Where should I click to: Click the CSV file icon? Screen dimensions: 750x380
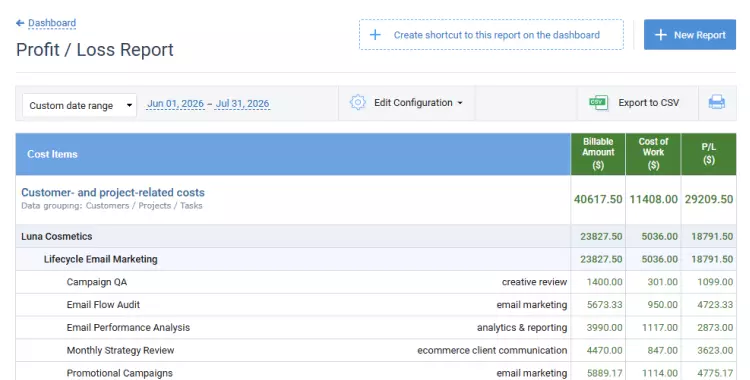coord(598,102)
